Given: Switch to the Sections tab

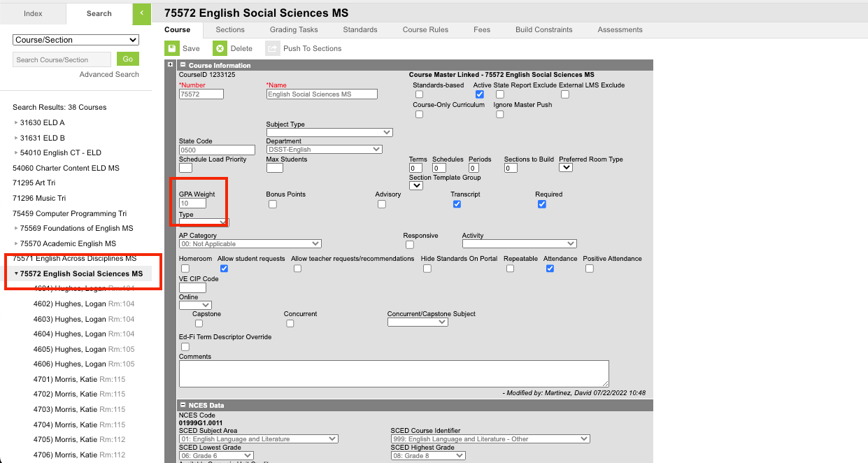Looking at the screenshot, I should [x=230, y=29].
